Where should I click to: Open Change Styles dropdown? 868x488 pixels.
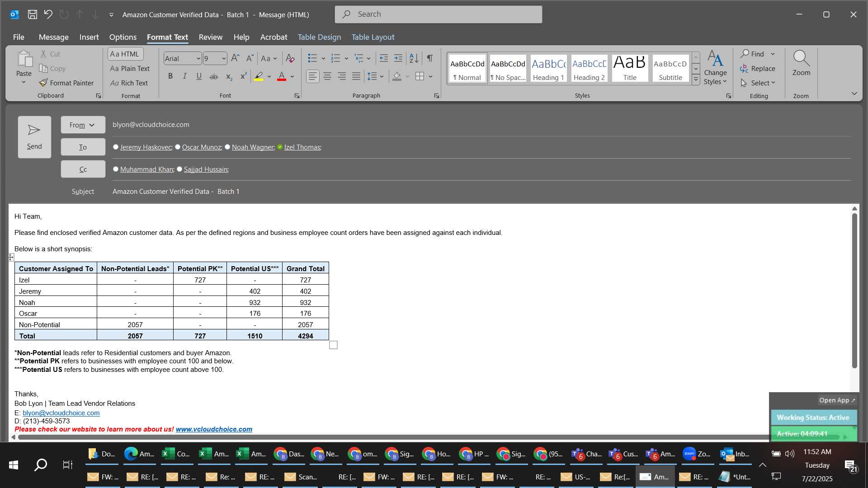tap(715, 67)
